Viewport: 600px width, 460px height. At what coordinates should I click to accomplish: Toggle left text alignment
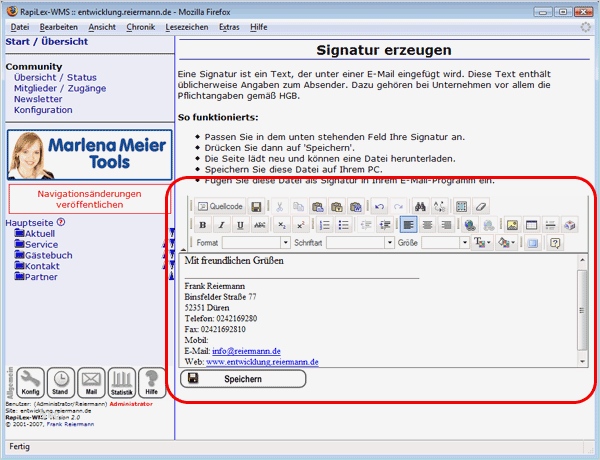pyautogui.click(x=408, y=225)
